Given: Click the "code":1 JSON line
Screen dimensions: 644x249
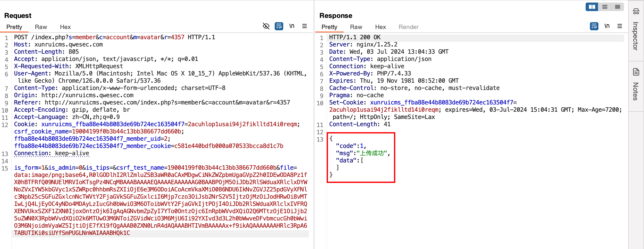Looking at the screenshot, I should click(x=351, y=146).
